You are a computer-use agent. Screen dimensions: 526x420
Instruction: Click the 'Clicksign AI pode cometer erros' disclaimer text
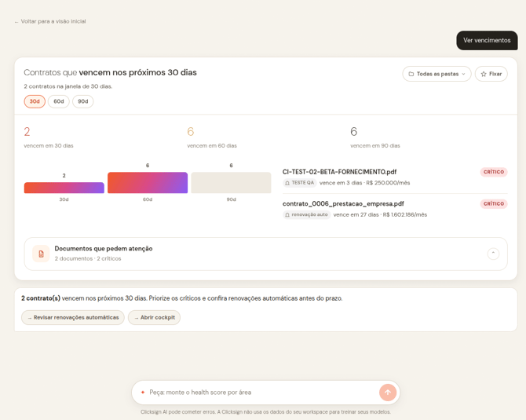pos(265,411)
